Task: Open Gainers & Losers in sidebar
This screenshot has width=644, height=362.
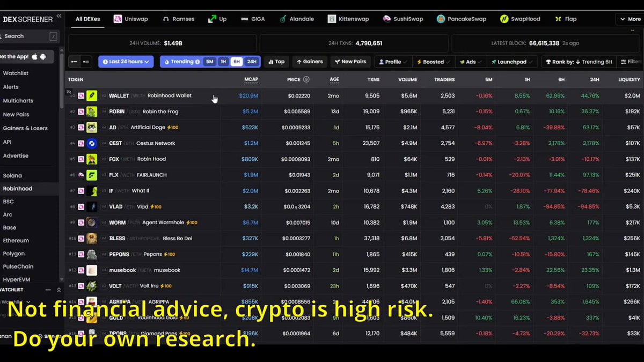Action: pos(25,128)
